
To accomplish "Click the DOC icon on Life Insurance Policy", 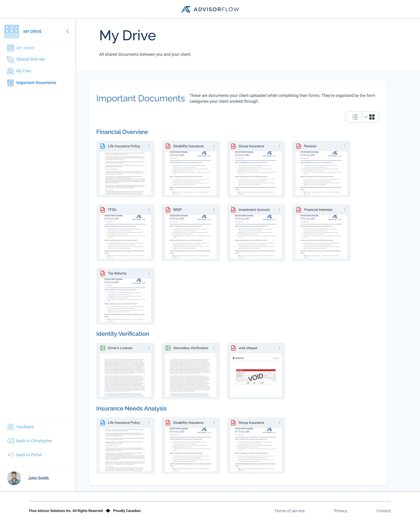I will [103, 146].
